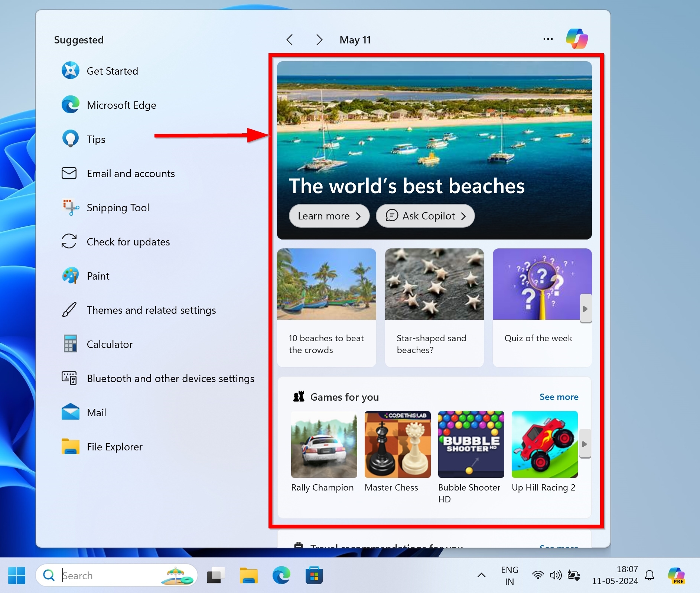700x593 pixels.
Task: Open Microsoft Store from the taskbar
Action: pyautogui.click(x=314, y=575)
